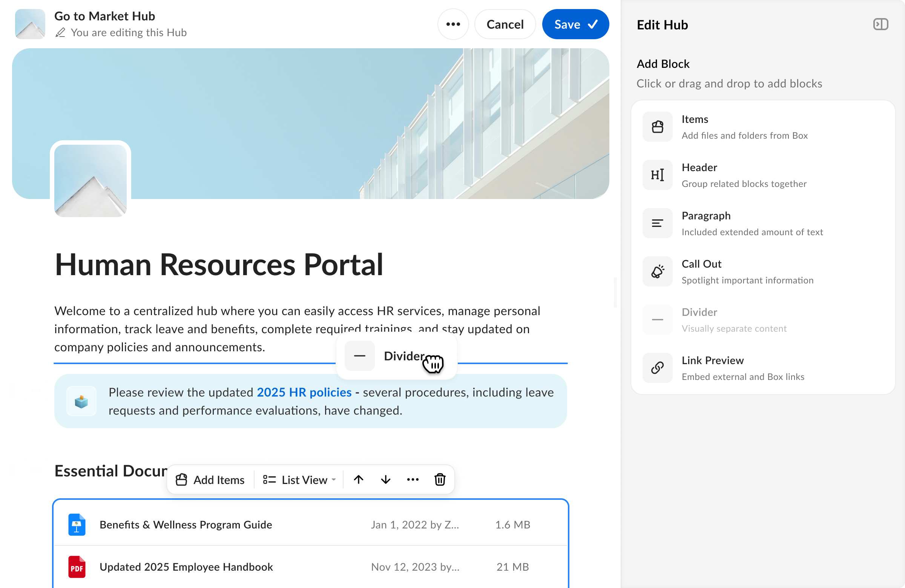Click Add Items in block toolbar
Viewport: 905px width, 588px height.
(x=210, y=480)
